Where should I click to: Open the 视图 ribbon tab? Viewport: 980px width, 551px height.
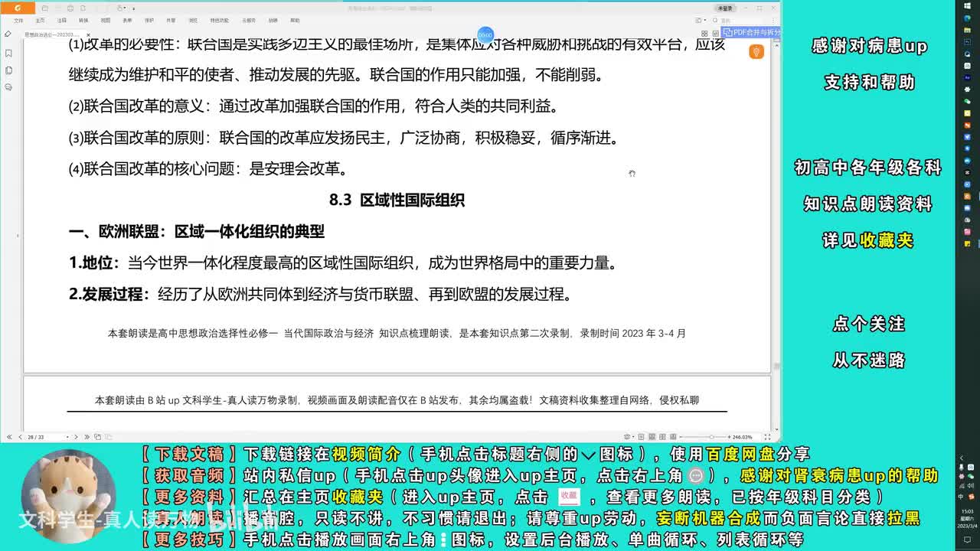[x=106, y=21]
